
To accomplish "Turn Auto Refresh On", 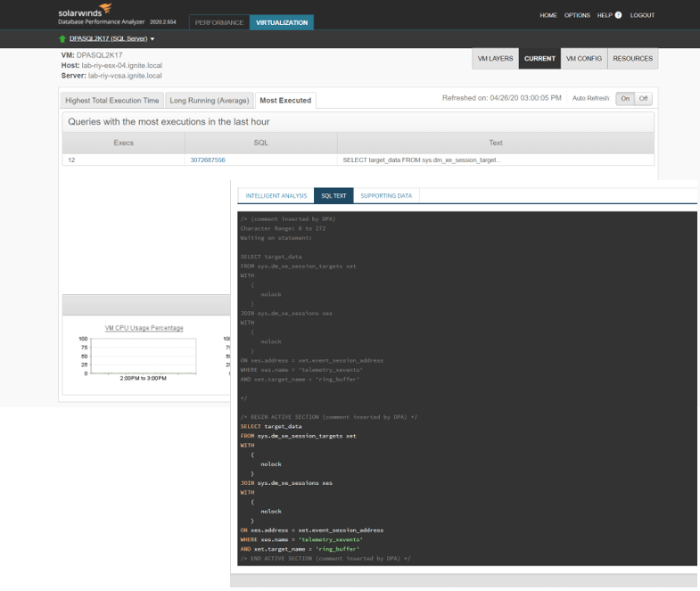I will pyautogui.click(x=625, y=99).
